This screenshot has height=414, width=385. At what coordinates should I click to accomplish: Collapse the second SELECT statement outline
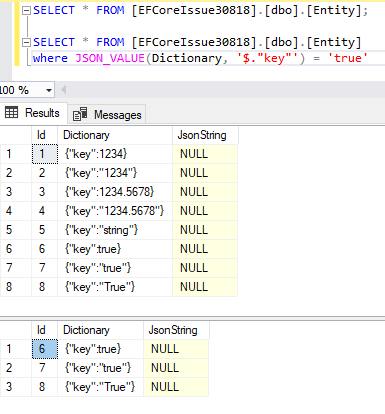coord(26,43)
